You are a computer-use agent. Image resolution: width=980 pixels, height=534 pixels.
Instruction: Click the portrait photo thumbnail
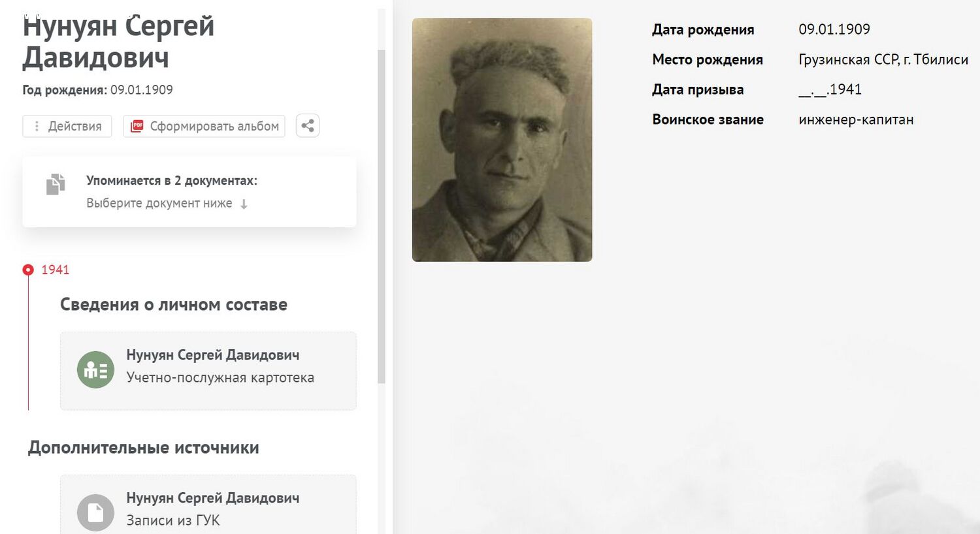[502, 140]
